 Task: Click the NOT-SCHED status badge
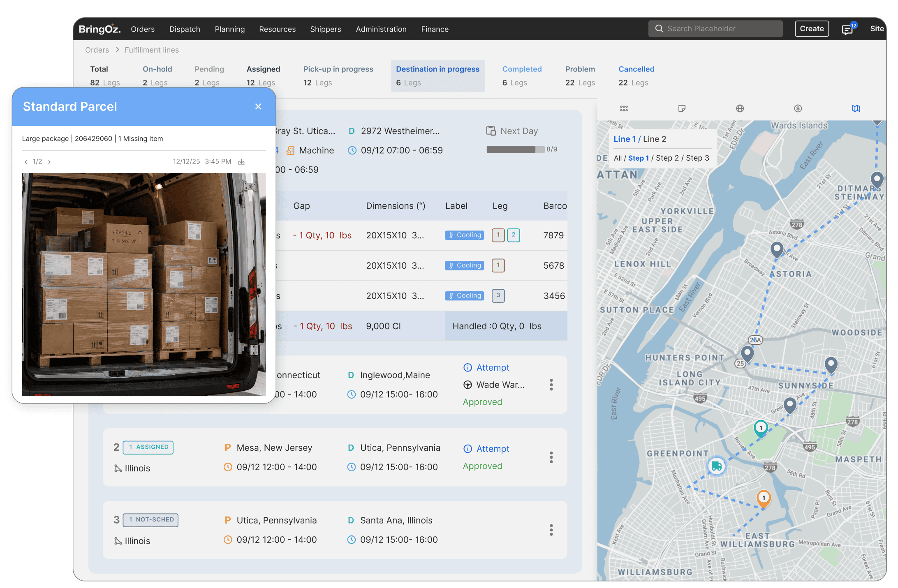[150, 520]
